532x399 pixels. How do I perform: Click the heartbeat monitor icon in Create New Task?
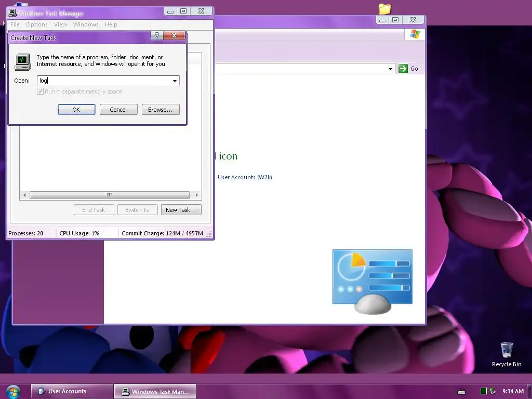23,62
